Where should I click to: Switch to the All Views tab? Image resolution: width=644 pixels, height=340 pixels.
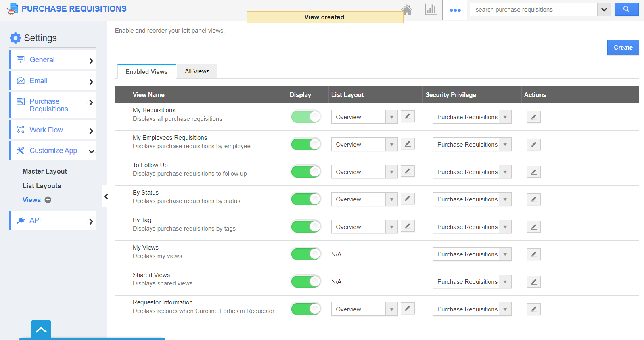197,71
